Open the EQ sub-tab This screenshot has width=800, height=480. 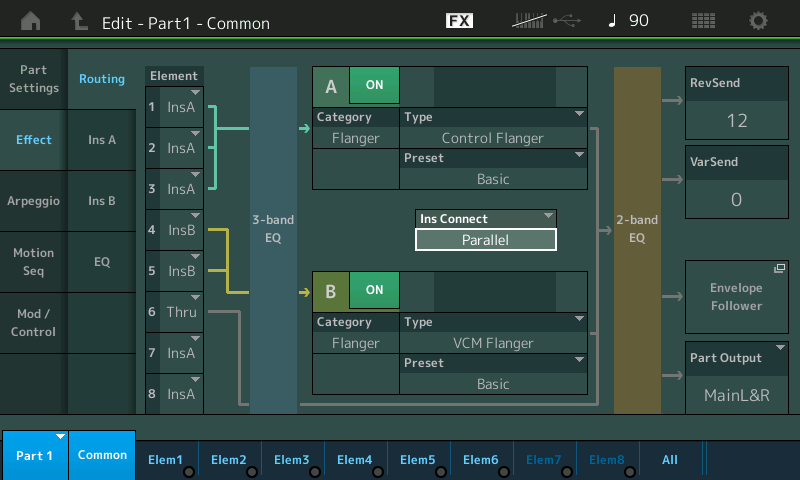[102, 262]
